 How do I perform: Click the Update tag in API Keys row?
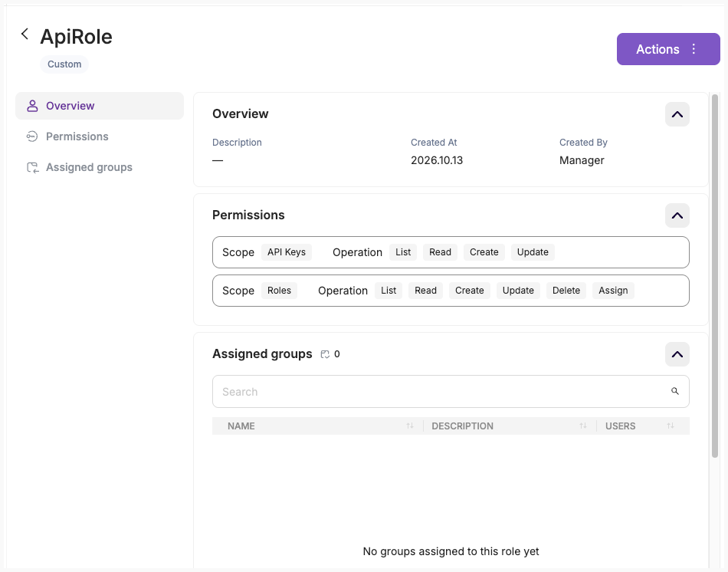pyautogui.click(x=533, y=252)
